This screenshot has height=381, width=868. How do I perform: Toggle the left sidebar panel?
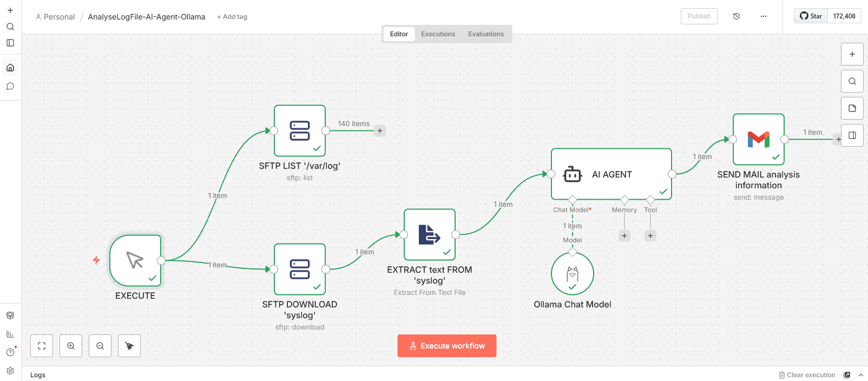(10, 43)
